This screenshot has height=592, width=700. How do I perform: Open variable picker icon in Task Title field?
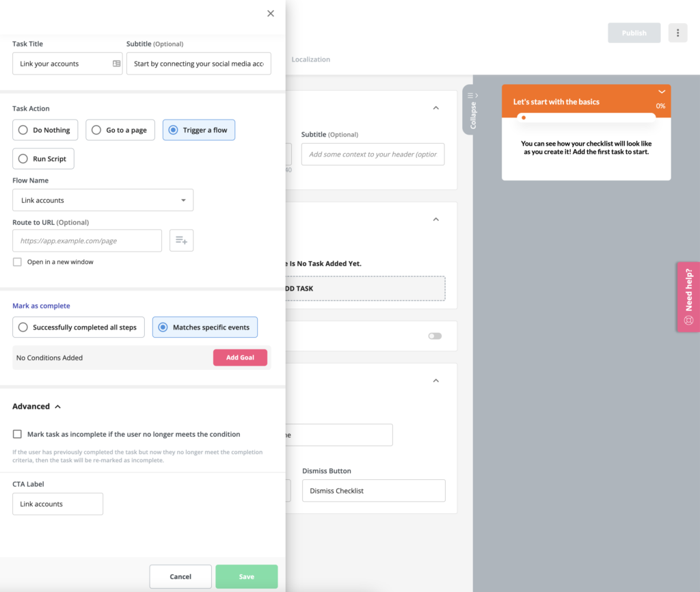tap(116, 64)
